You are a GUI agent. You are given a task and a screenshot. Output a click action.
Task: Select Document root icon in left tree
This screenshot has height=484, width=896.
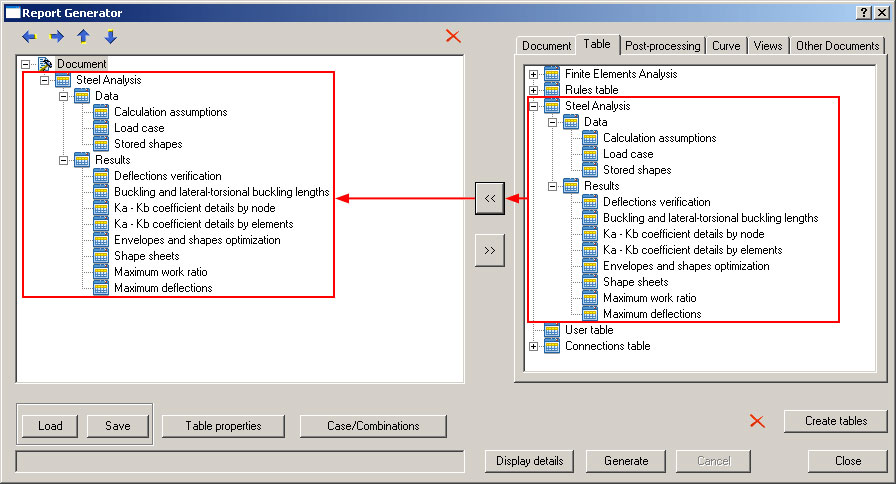[x=45, y=64]
